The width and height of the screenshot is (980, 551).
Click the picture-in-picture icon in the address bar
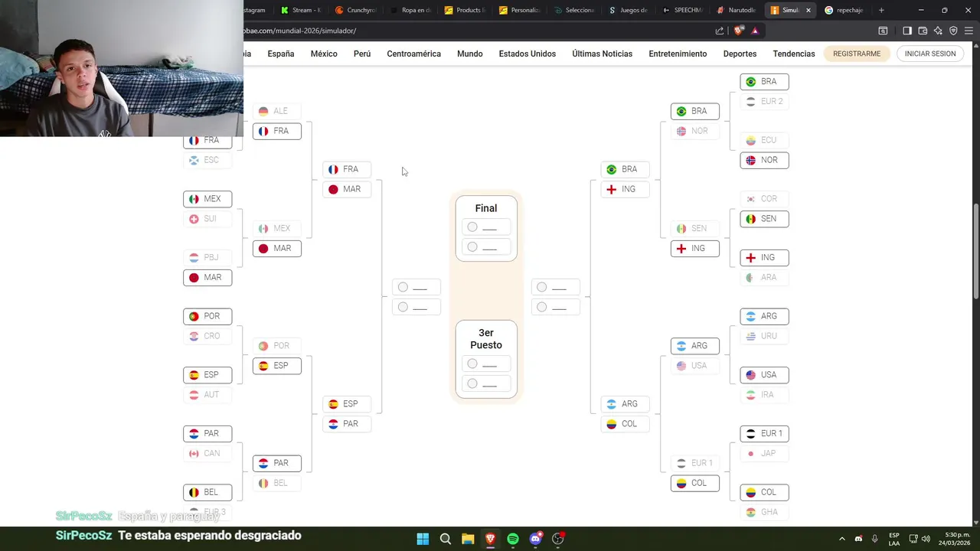tap(883, 31)
